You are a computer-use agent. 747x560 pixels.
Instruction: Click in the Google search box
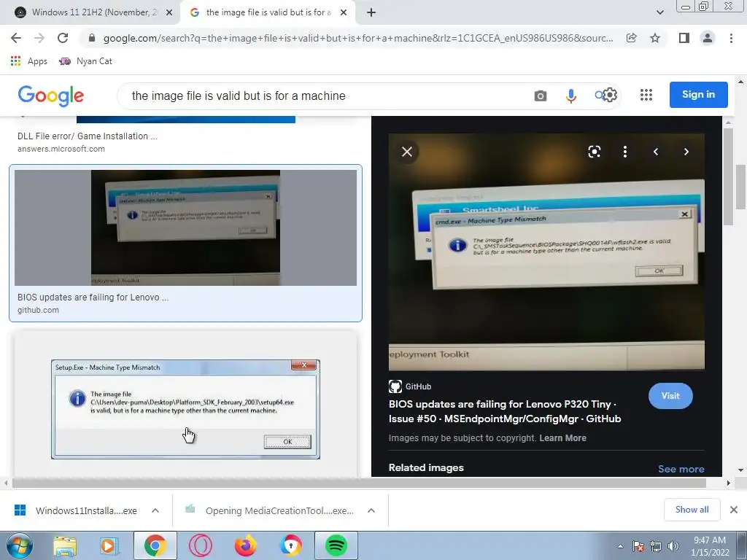point(329,96)
